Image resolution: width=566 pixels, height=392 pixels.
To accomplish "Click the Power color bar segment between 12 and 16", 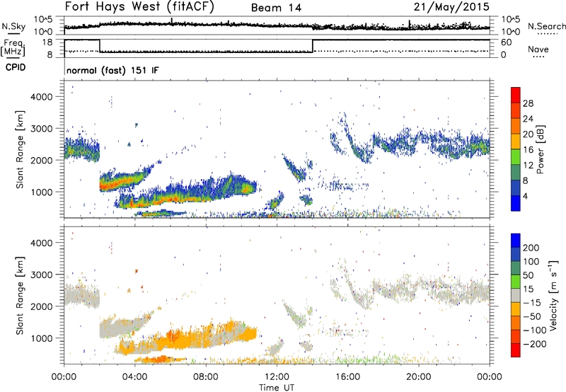I will pyautogui.click(x=516, y=157).
